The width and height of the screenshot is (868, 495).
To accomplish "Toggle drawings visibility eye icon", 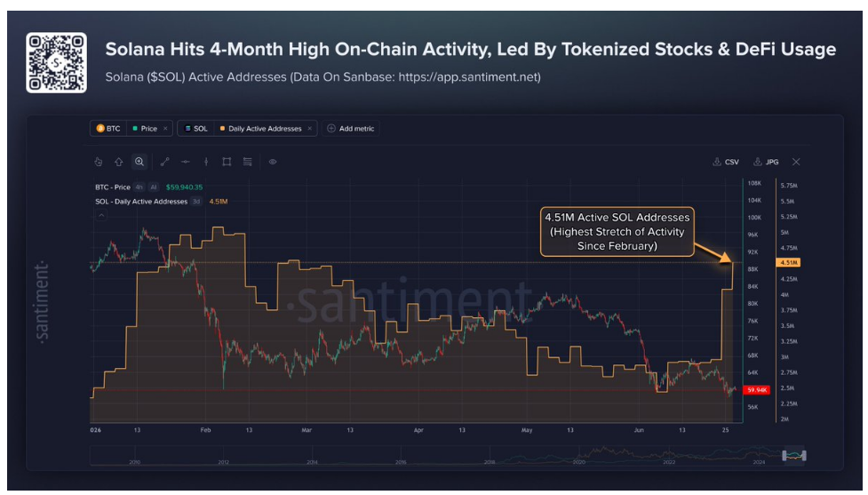I will (x=273, y=162).
